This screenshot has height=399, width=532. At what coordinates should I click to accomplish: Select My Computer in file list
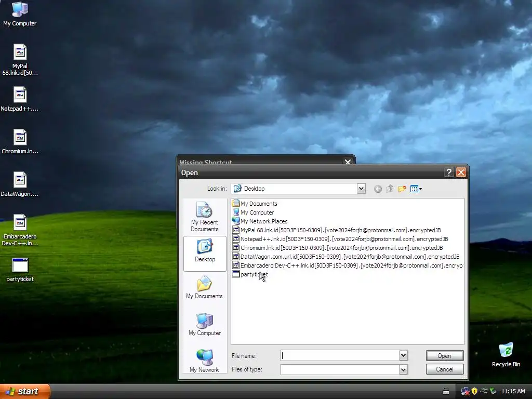(x=253, y=212)
